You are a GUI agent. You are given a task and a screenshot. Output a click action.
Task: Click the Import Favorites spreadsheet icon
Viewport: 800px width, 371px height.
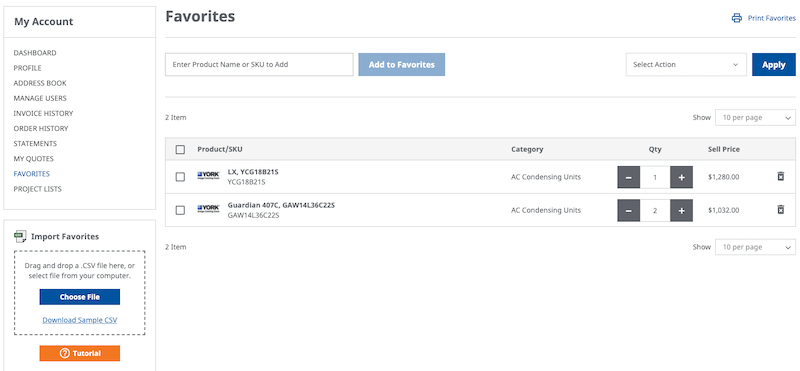point(20,236)
